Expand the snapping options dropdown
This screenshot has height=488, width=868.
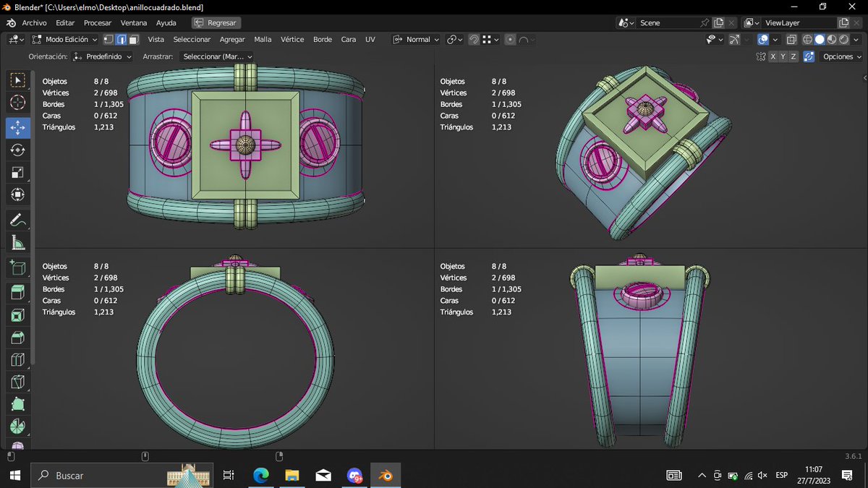point(490,40)
